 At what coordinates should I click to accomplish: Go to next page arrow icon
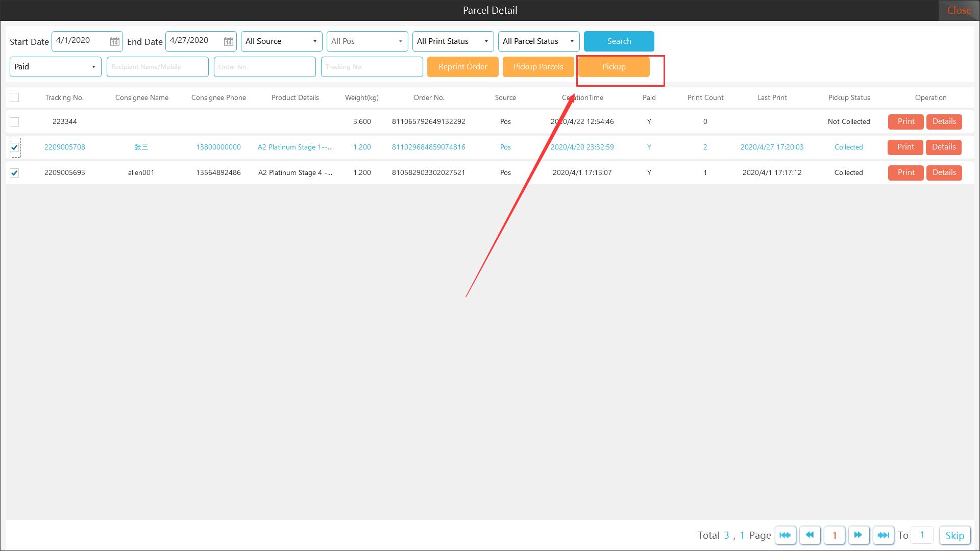(859, 535)
